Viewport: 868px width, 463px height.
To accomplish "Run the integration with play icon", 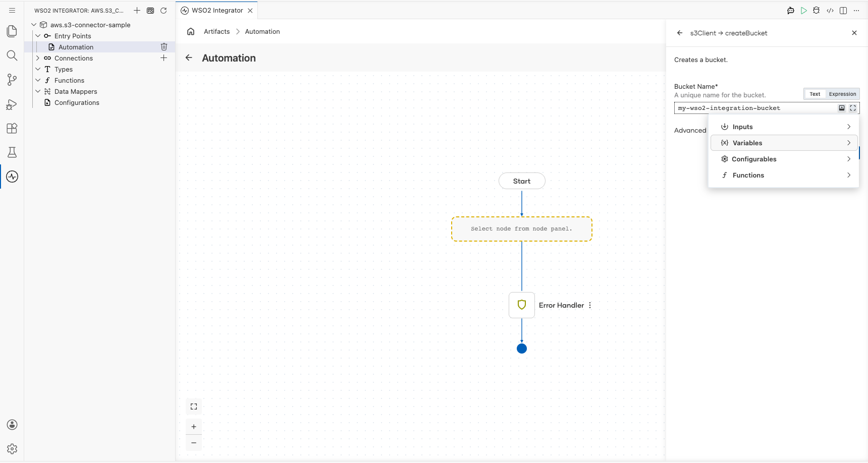I will coord(804,10).
